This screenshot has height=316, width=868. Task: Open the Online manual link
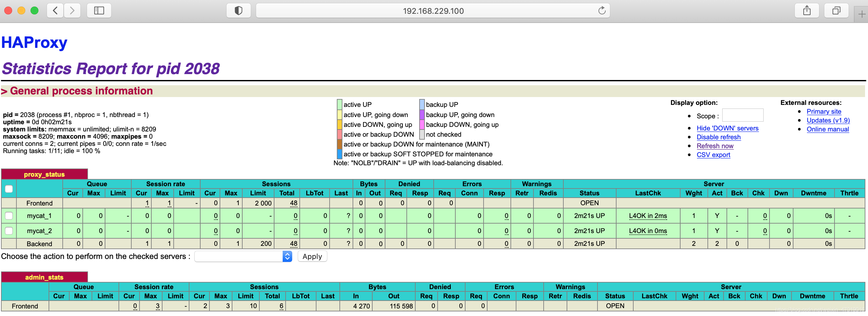[828, 129]
